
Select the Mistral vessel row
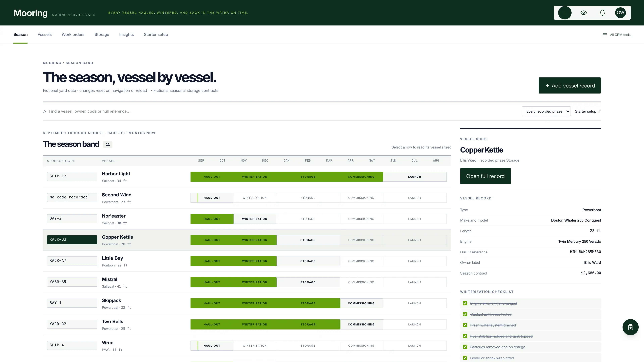[247, 282]
